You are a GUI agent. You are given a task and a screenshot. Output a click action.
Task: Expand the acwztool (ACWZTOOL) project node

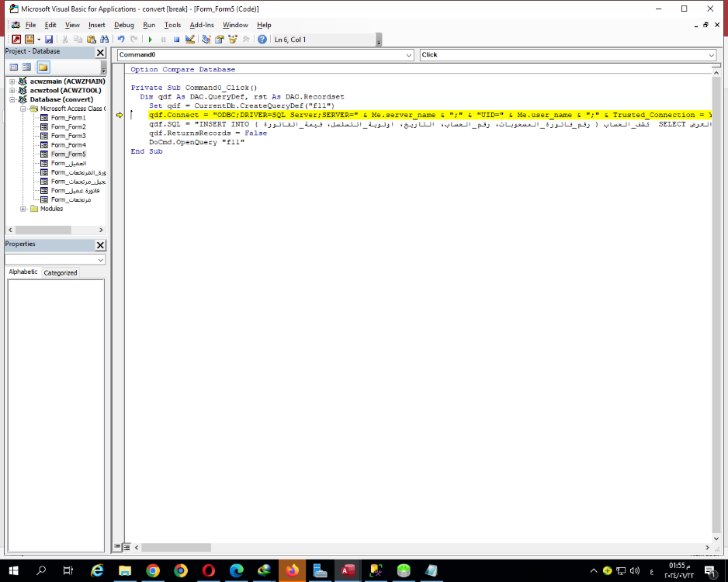[12, 91]
